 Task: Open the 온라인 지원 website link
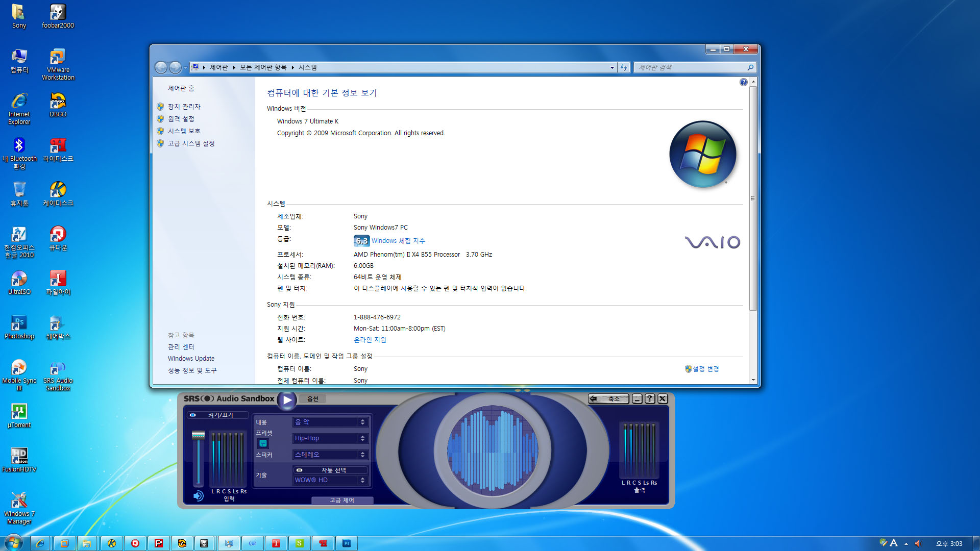pos(370,340)
